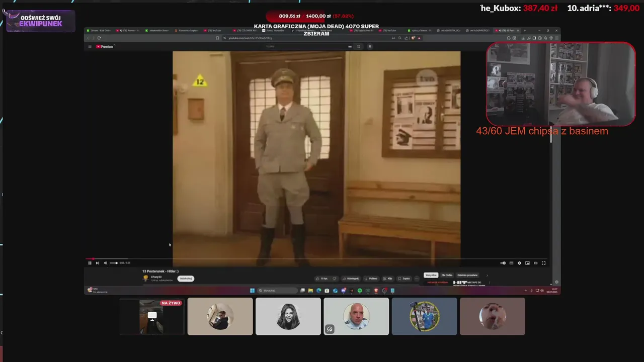Click the Subskrybuj button
The width and height of the screenshot is (644, 362).
pyautogui.click(x=186, y=279)
